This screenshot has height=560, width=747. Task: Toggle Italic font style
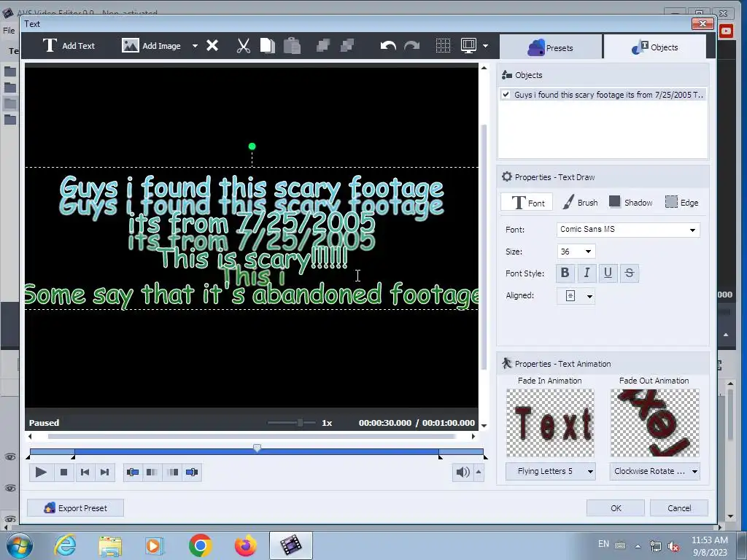point(587,273)
